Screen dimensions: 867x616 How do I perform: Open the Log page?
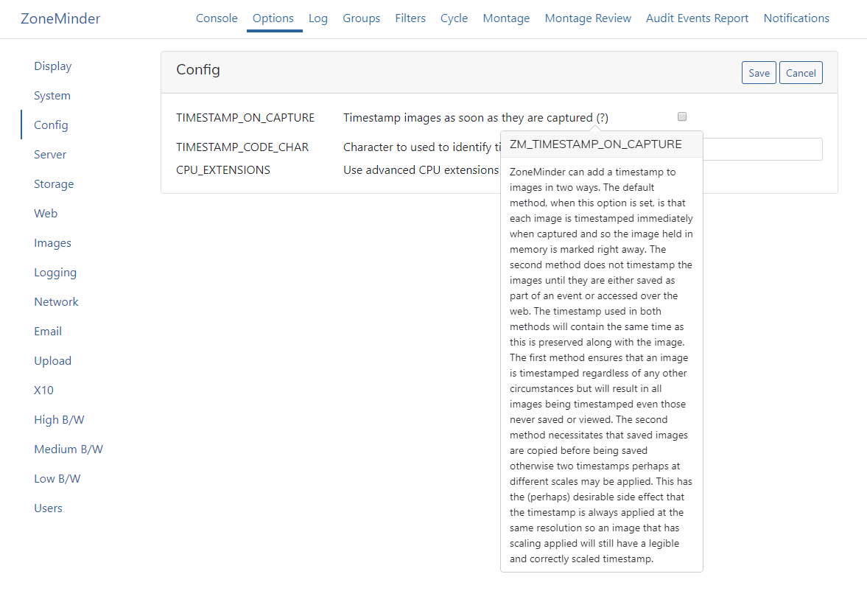[318, 18]
